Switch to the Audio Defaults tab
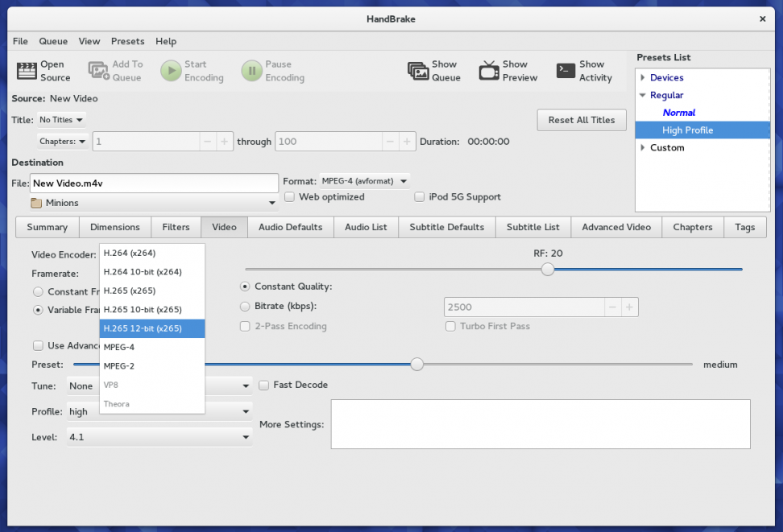 click(290, 227)
